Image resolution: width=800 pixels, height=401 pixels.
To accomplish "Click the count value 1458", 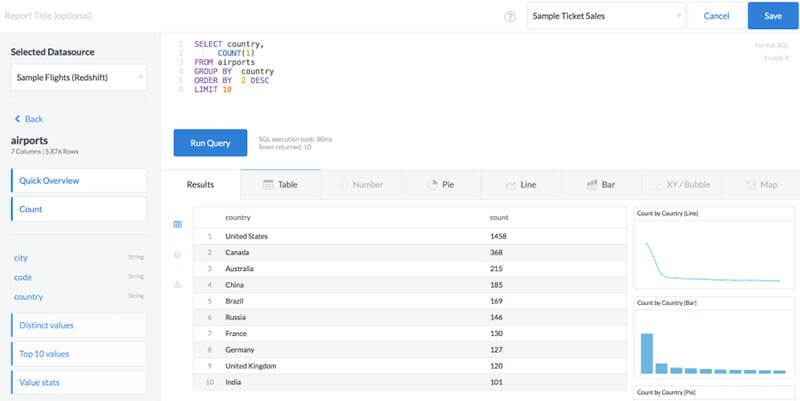I will point(498,236).
